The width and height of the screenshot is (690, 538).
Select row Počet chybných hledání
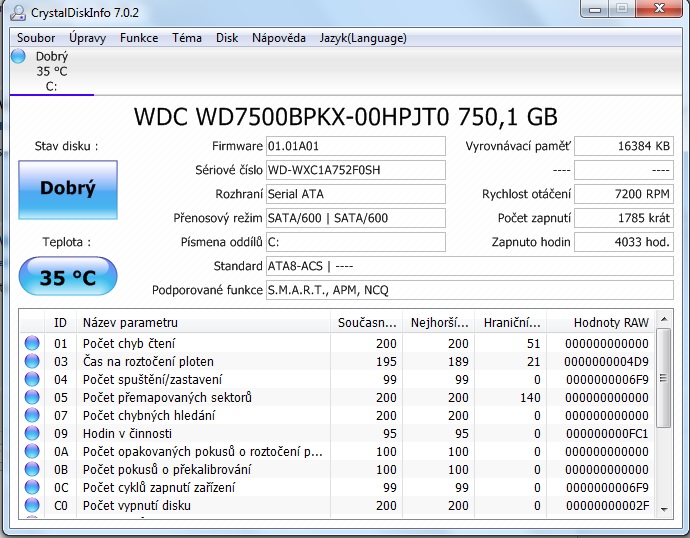337,415
